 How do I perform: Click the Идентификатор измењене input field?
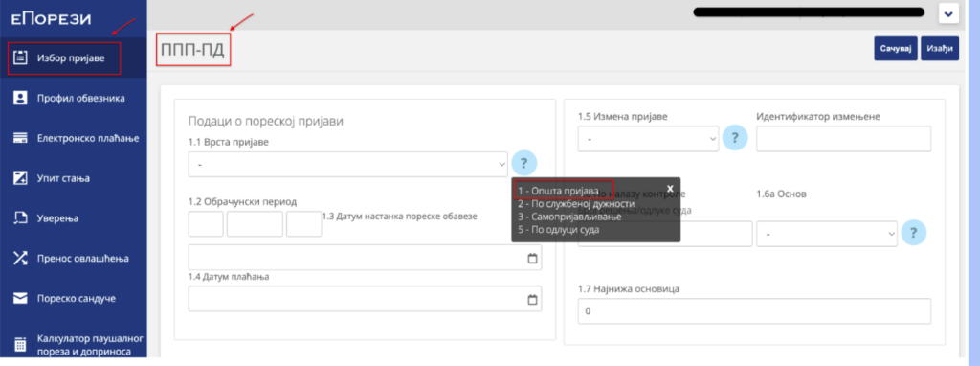click(x=844, y=138)
